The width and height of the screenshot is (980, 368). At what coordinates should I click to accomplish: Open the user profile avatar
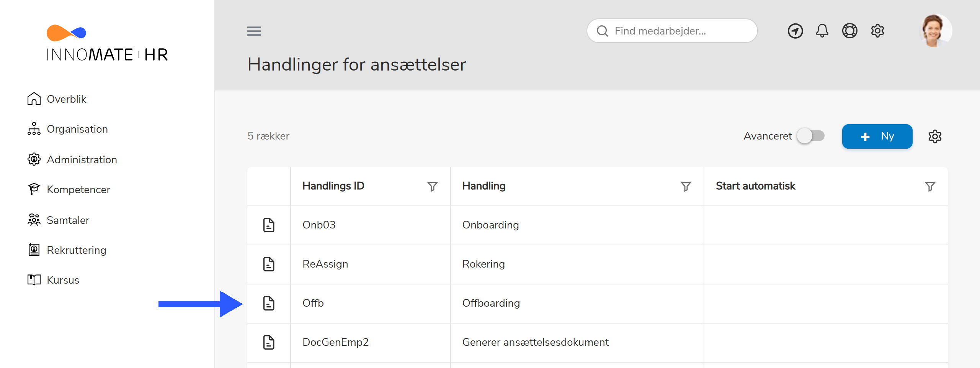[x=935, y=31]
